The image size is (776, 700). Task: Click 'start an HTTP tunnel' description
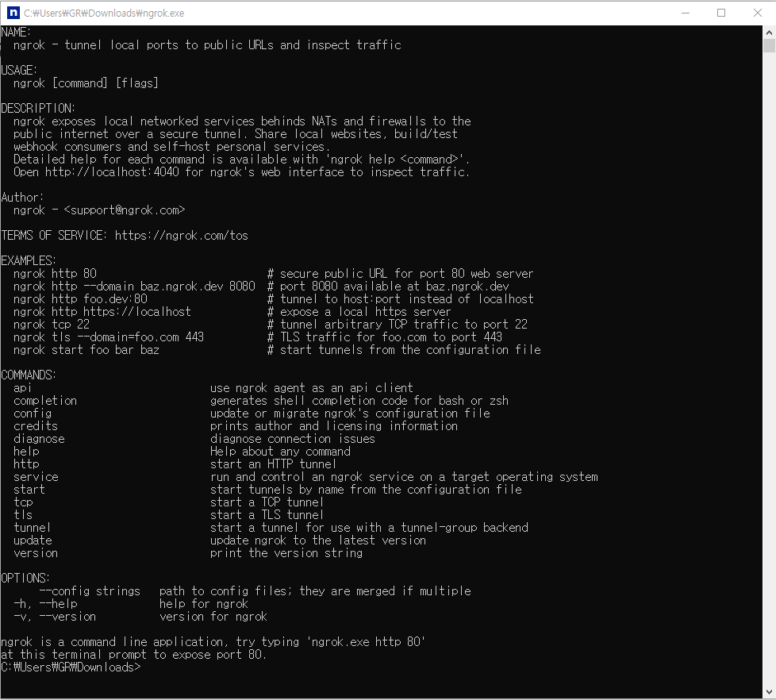point(273,464)
